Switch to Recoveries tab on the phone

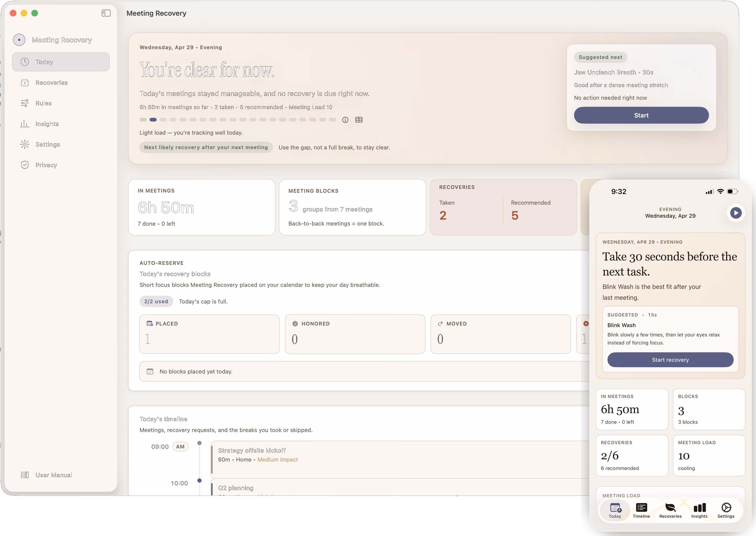(670, 510)
